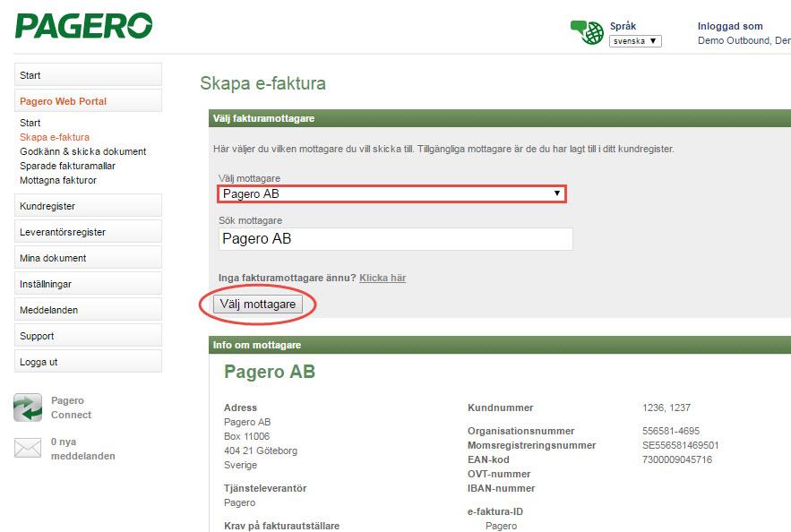Click the Pagero AB recipient heading
The width and height of the screenshot is (791, 532).
pyautogui.click(x=270, y=372)
